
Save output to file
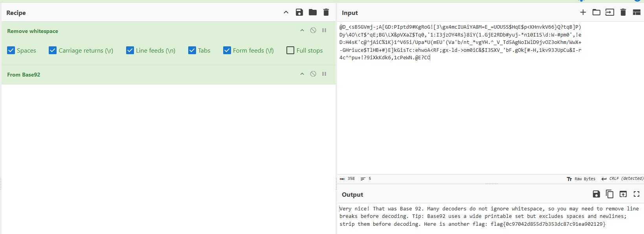[596, 194]
